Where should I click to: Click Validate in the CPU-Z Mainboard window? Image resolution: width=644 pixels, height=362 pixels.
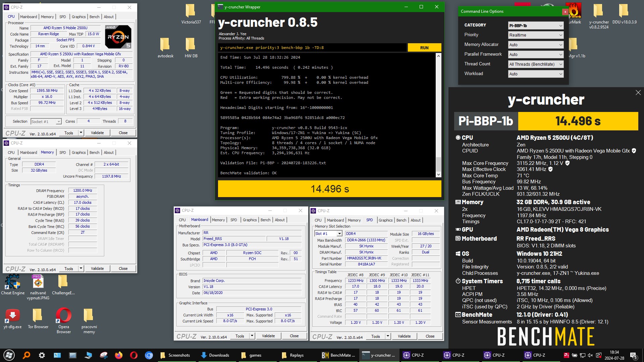click(268, 336)
